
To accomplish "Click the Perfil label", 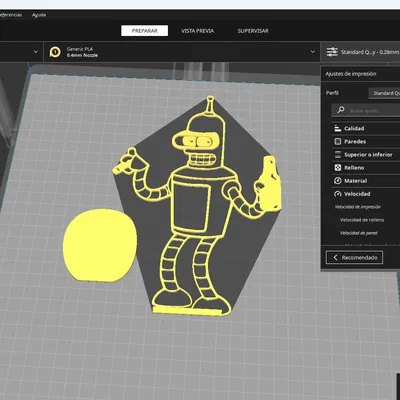I will coord(332,93).
